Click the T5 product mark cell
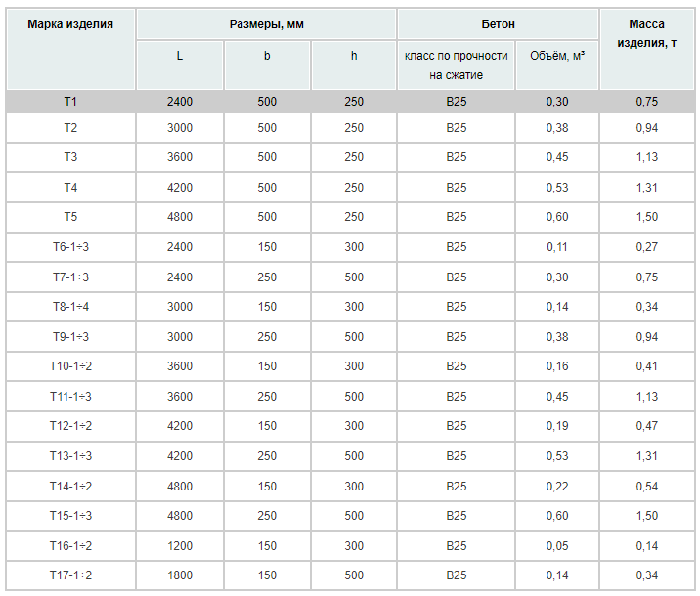Viewport: 700px width, 596px height. click(70, 217)
